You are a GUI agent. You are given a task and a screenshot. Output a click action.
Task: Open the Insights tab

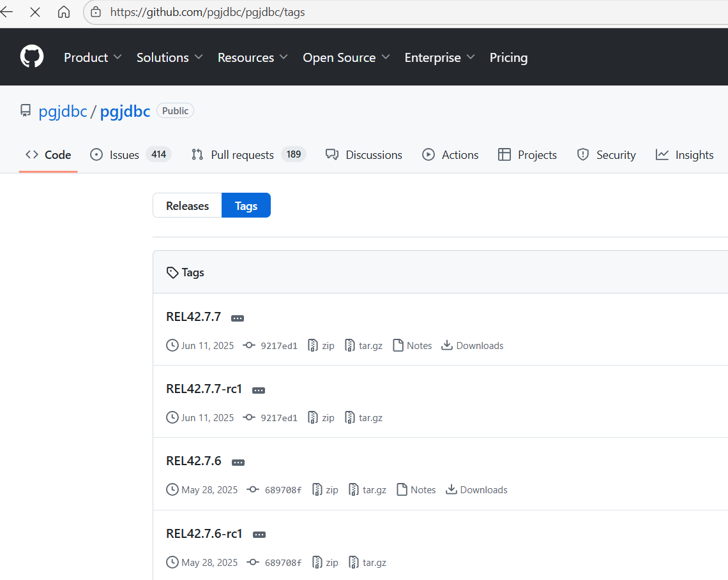point(685,155)
